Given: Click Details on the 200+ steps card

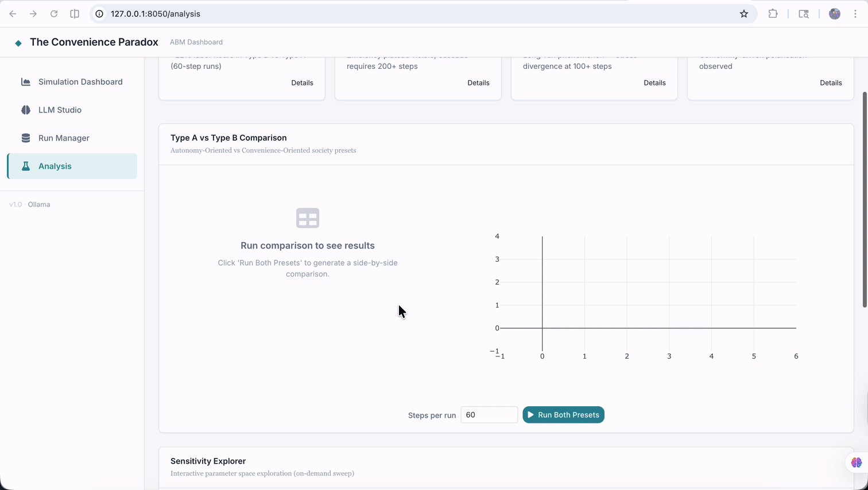Looking at the screenshot, I should pos(478,83).
